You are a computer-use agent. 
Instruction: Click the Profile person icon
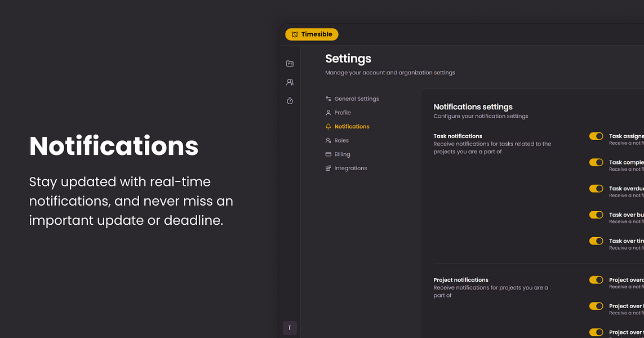click(x=328, y=113)
